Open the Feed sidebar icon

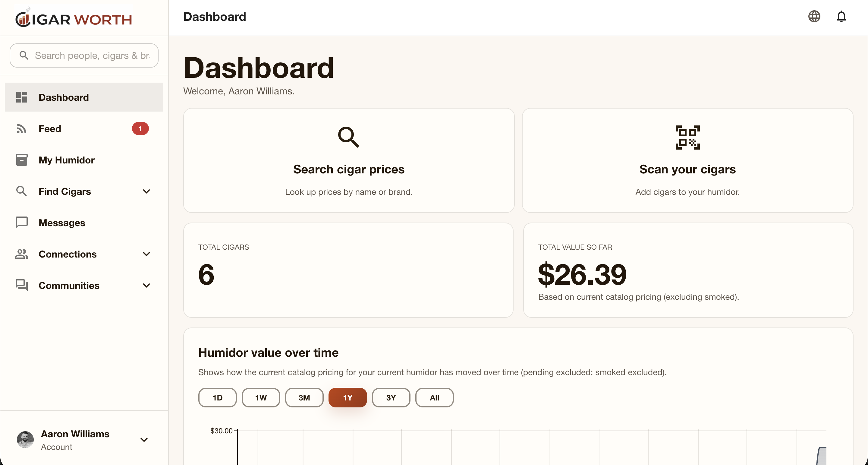(22, 128)
